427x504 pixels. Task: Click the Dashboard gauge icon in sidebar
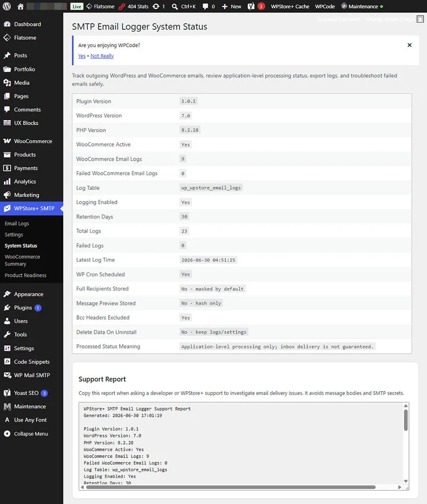[x=7, y=24]
